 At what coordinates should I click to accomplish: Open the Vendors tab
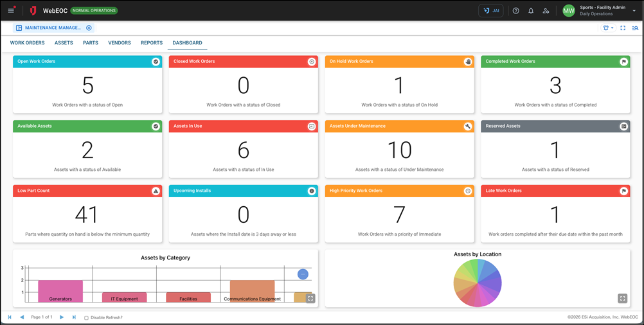tap(120, 43)
